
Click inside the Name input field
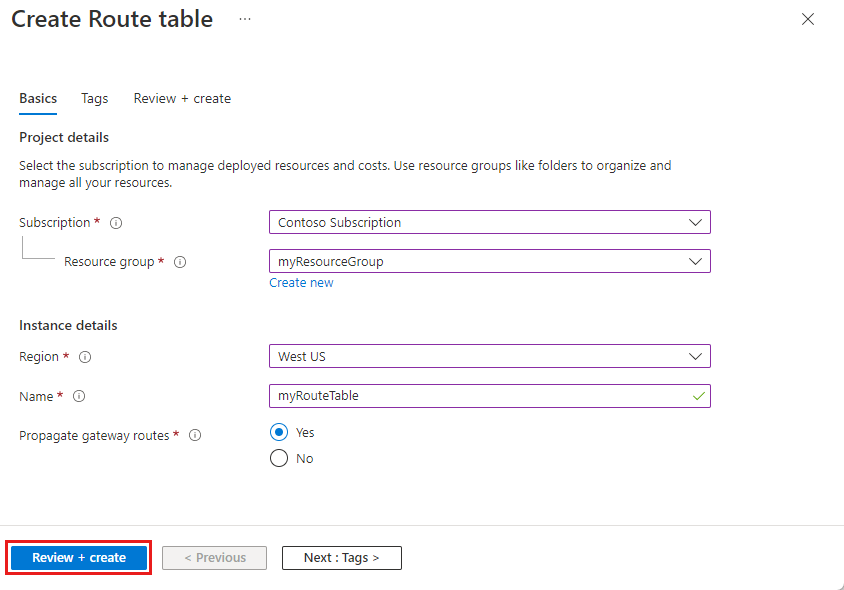tap(450, 396)
